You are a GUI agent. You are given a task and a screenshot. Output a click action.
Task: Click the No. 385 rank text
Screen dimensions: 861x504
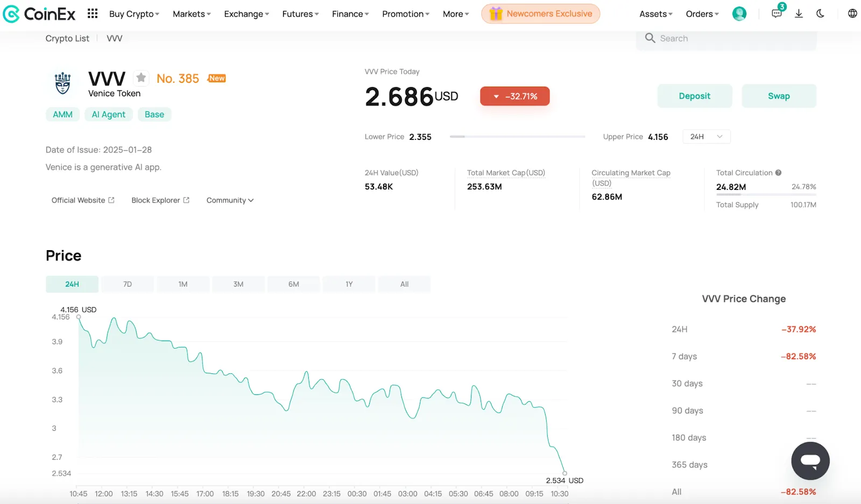tap(178, 79)
